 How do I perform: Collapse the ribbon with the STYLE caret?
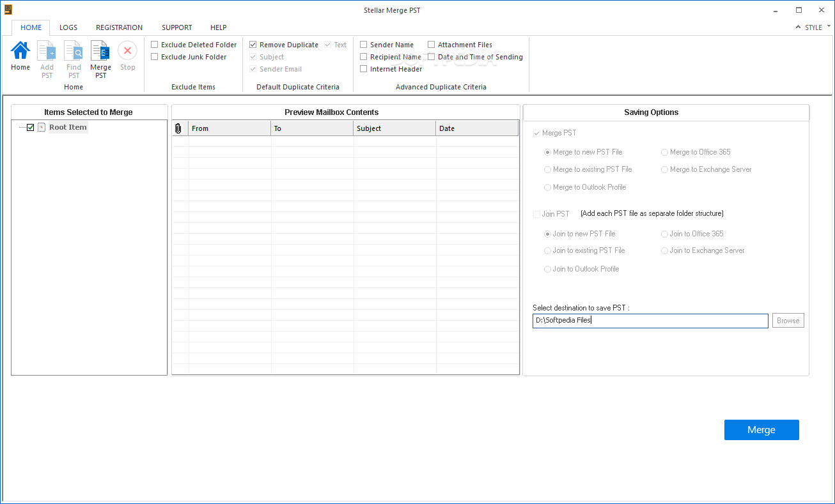pyautogui.click(x=798, y=27)
